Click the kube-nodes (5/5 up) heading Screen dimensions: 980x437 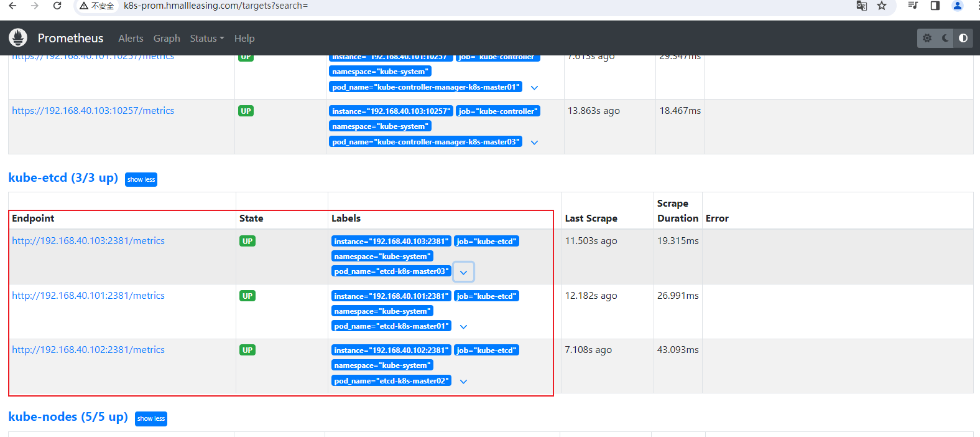[x=68, y=416]
